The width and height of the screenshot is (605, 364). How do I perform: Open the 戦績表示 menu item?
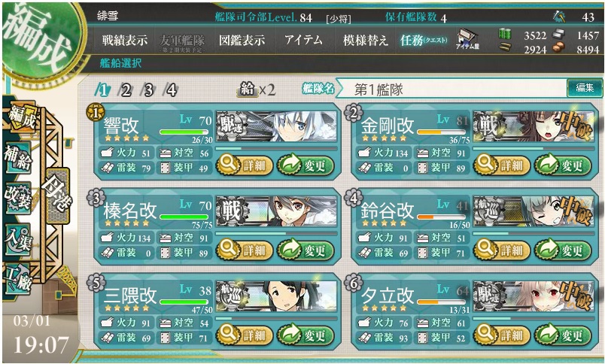click(x=125, y=40)
